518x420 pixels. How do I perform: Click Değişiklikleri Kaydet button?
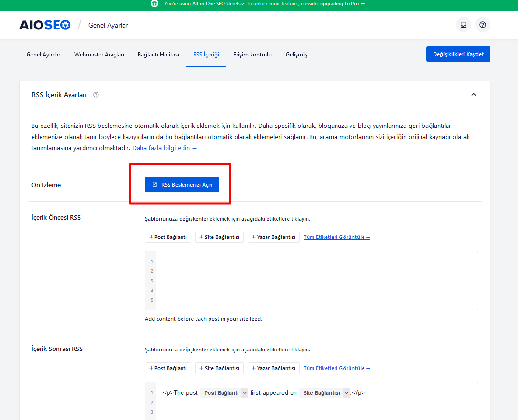[x=458, y=54]
